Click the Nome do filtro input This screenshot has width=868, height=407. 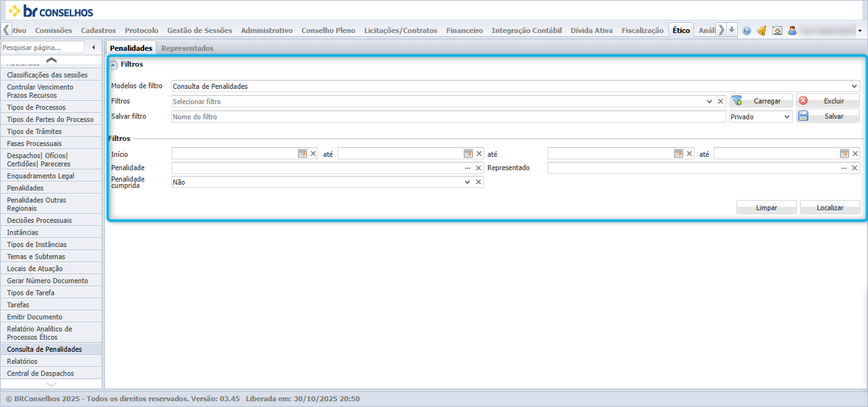point(449,117)
